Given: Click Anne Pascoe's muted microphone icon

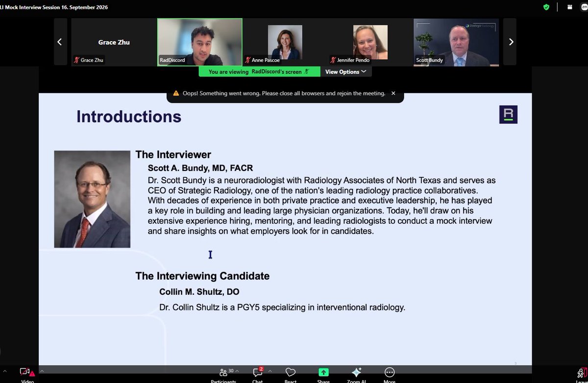Looking at the screenshot, I should [248, 60].
